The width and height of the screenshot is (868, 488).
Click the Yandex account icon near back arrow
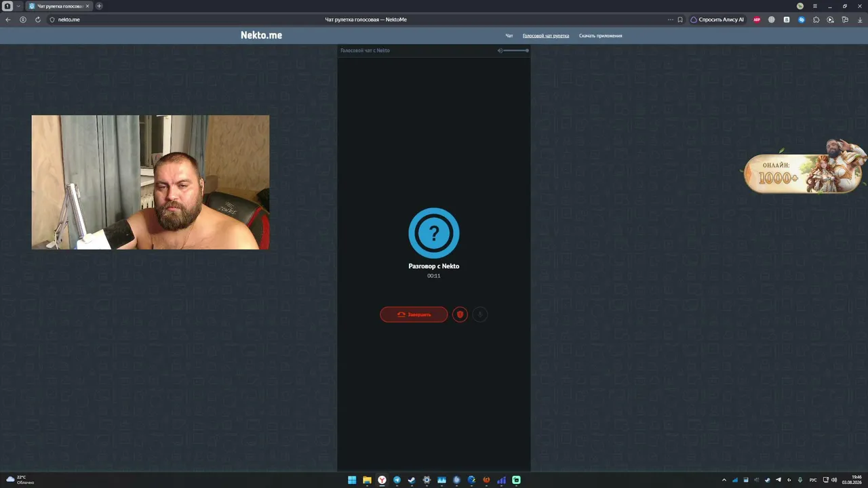point(23,20)
